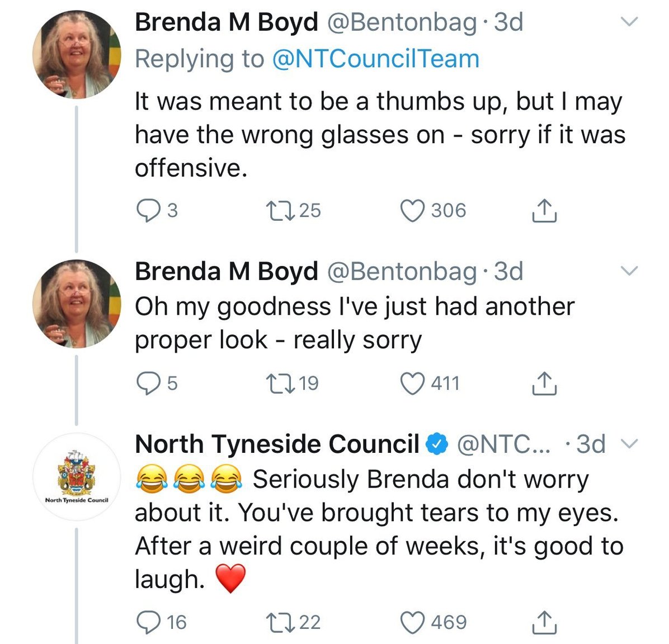
Task: Open Brenda M Boyd's profile name in first tweet
Action: 227,22
